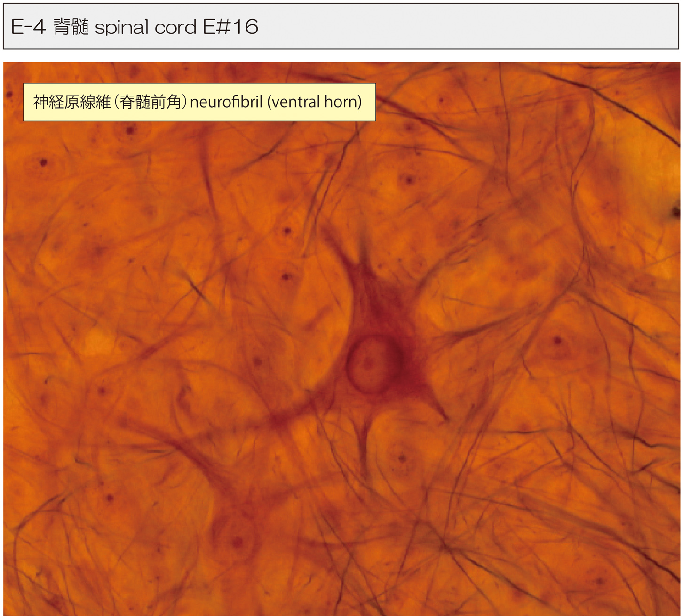Click the empty gray area of the title bar
682x616 pixels.
coord(470,27)
